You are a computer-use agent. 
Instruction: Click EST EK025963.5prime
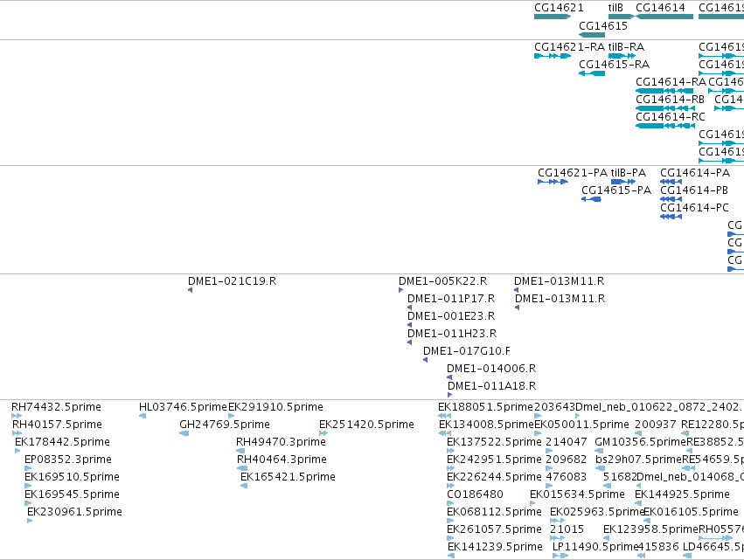pos(557,521)
